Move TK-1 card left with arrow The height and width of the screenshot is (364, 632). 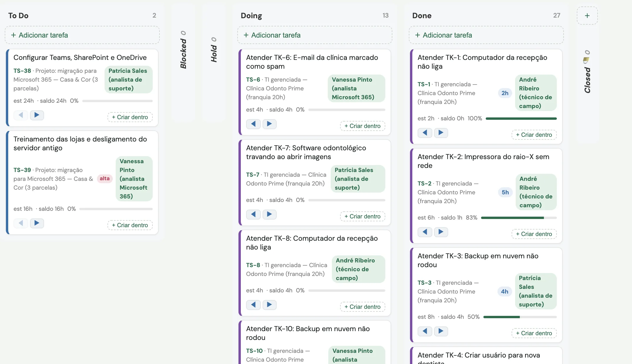tap(425, 133)
